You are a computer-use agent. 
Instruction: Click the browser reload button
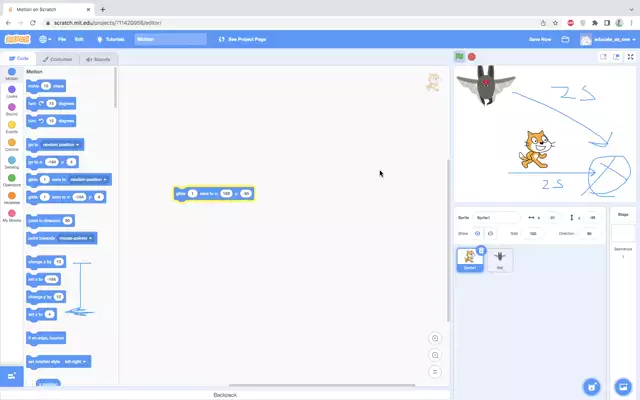pyautogui.click(x=33, y=23)
